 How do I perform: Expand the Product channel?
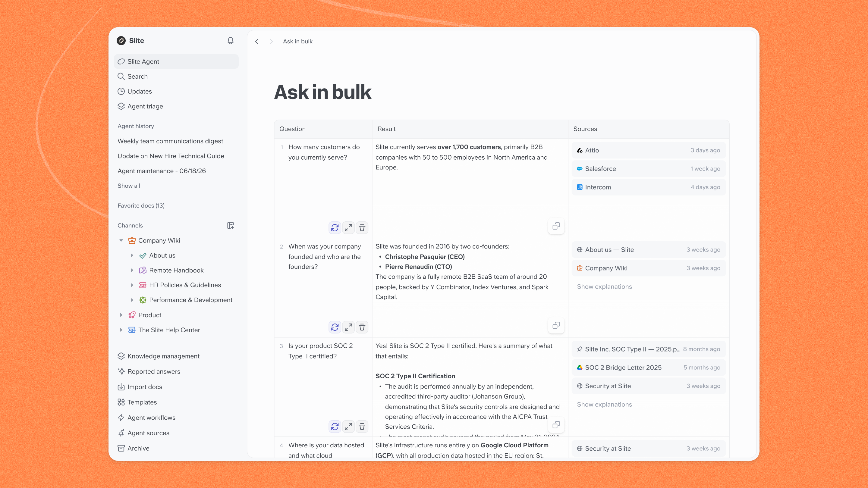(121, 315)
